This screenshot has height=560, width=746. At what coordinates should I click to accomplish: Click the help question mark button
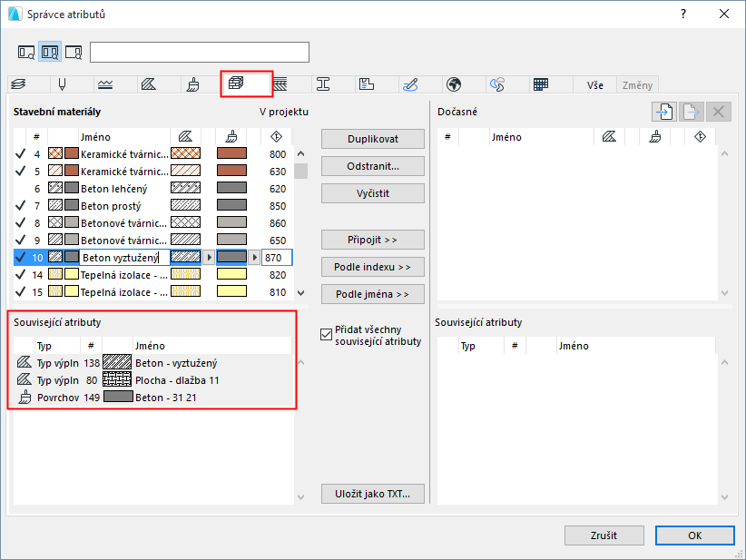pyautogui.click(x=683, y=14)
